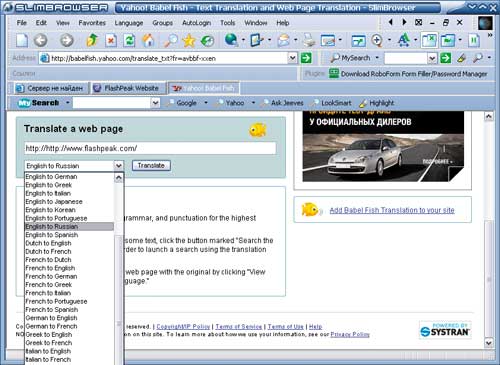Open the My Search logo dropdown arrow
500x365 pixels.
point(67,103)
